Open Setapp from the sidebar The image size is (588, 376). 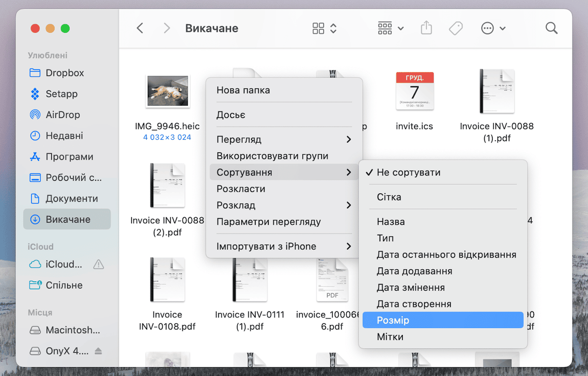point(61,94)
